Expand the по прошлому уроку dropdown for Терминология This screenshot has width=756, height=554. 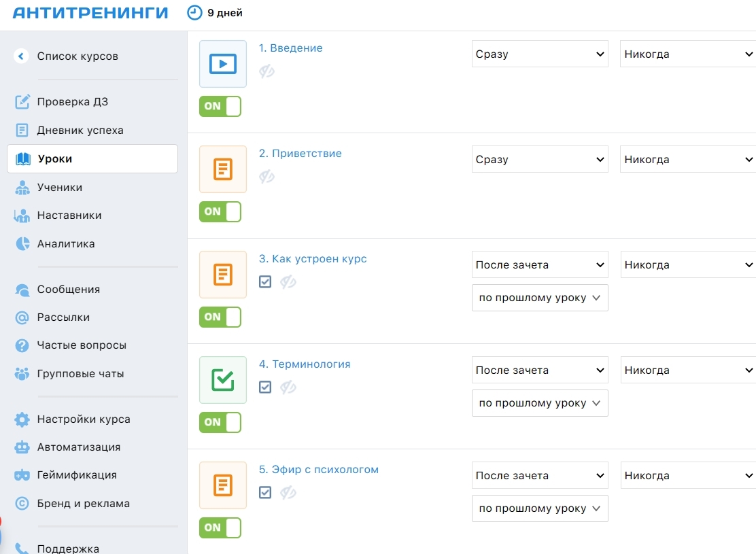point(540,403)
